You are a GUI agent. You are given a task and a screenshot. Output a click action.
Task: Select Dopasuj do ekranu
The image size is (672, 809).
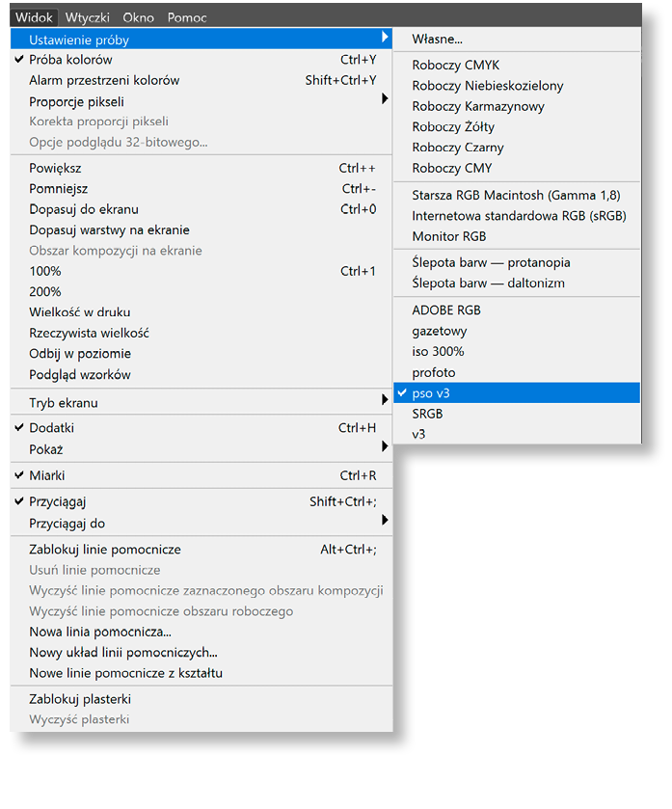(x=84, y=209)
